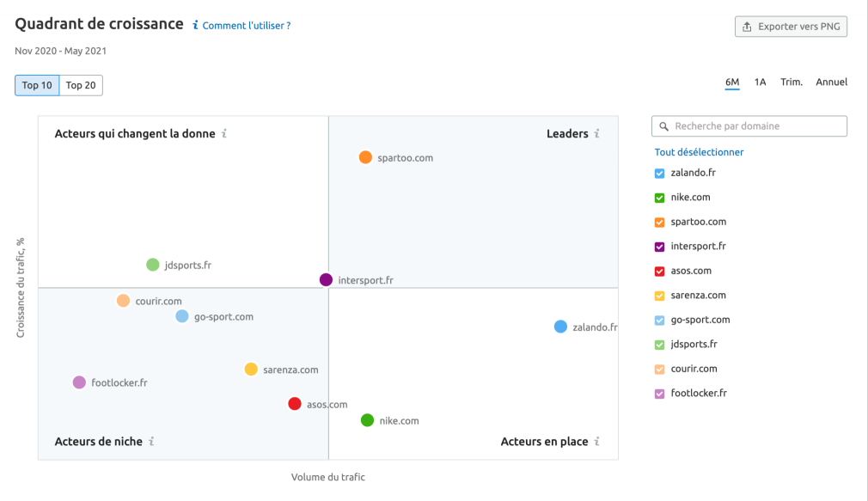Click Exporter vers PNG button

(x=791, y=27)
